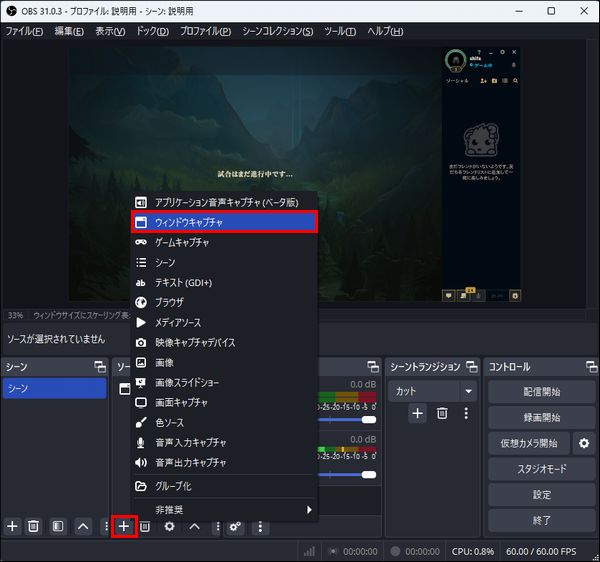Choose 音声出力キャプチャ source
Image resolution: width=600 pixels, height=562 pixels.
[225, 463]
